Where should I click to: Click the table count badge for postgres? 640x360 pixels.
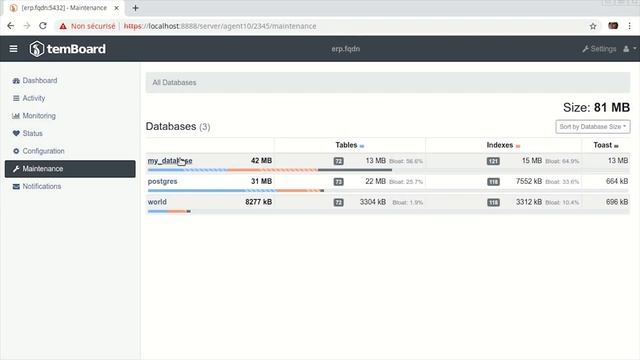338,182
